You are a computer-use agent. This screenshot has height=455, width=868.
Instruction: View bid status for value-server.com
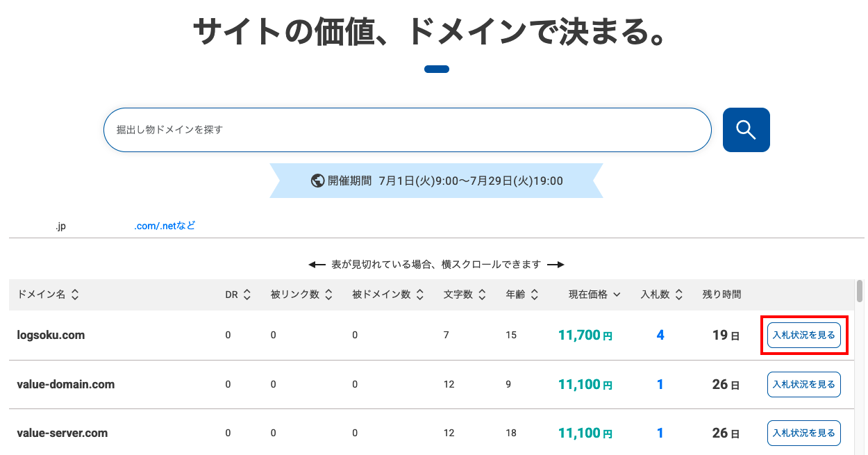tap(803, 433)
